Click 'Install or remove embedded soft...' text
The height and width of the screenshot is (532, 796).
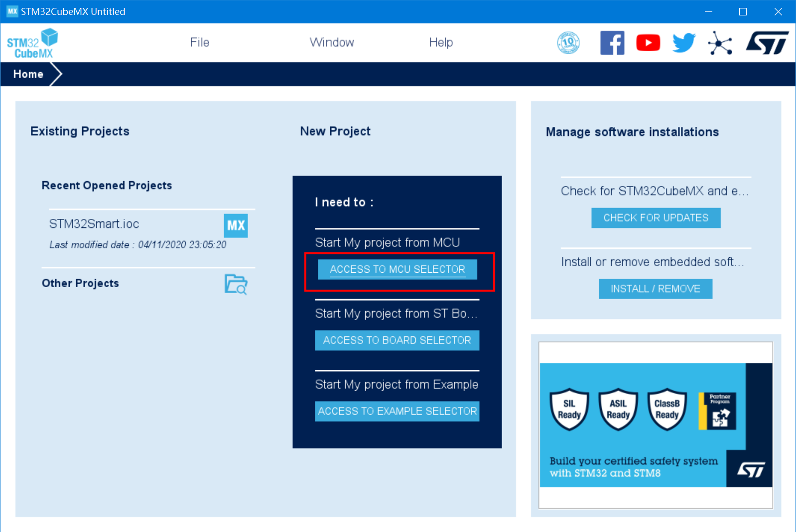[x=653, y=262]
